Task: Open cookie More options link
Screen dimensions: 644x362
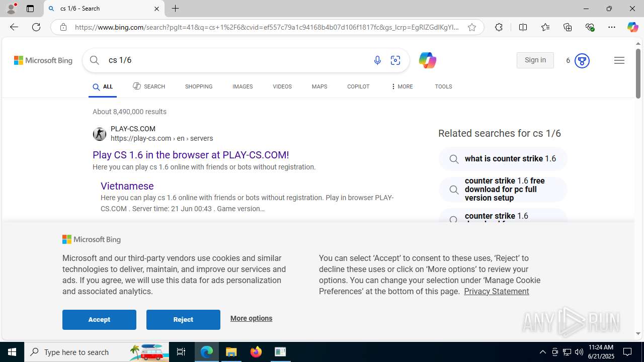Action: click(251, 318)
